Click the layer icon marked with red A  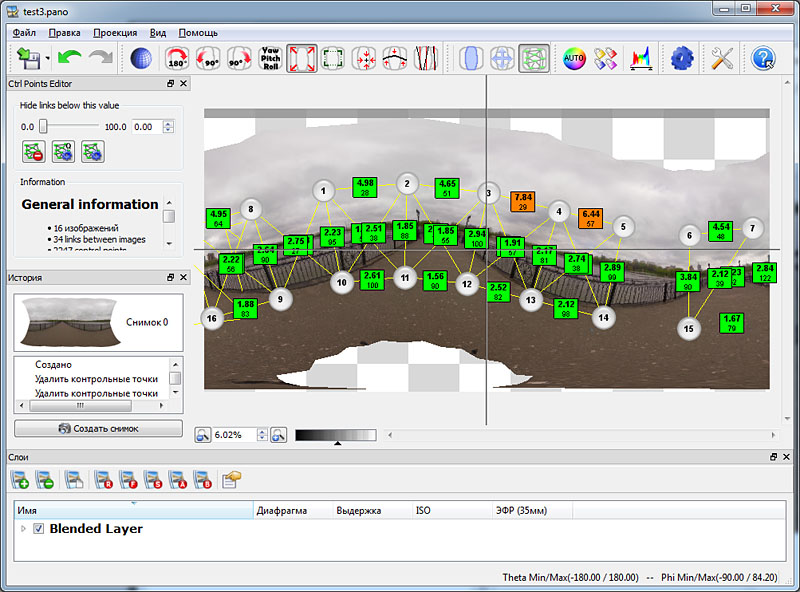coord(178,480)
